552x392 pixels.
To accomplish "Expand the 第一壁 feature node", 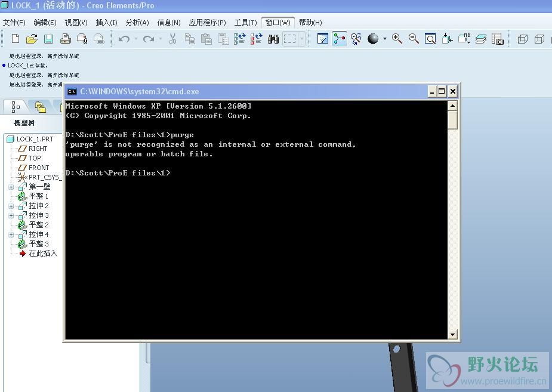I will pos(11,187).
